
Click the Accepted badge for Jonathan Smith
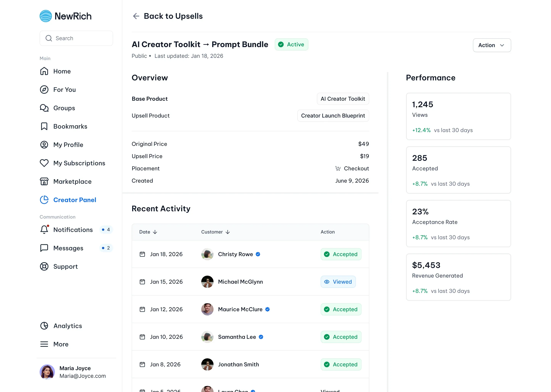(x=341, y=364)
